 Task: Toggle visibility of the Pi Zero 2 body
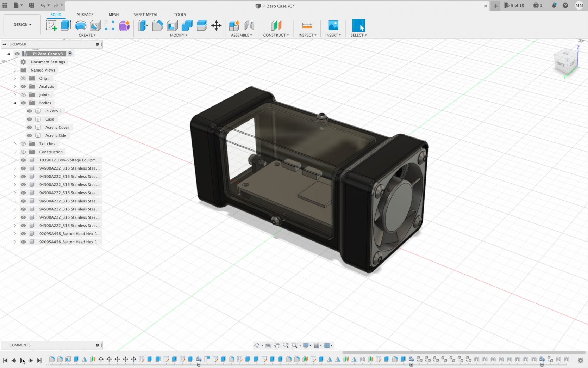click(29, 111)
